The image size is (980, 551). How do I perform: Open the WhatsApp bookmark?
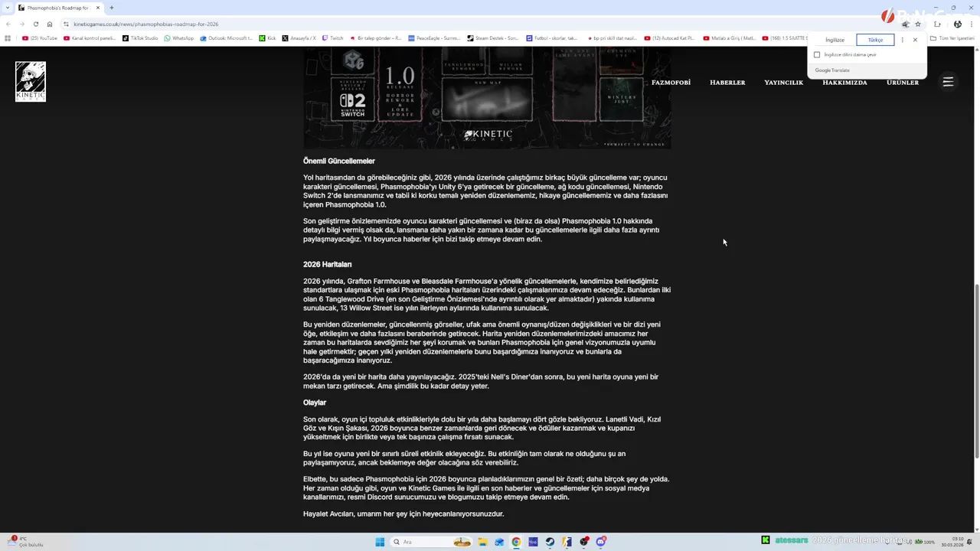pos(179,38)
